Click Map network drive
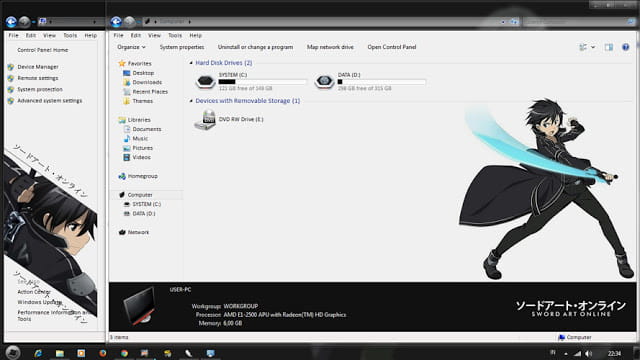This screenshot has width=640, height=360. pyautogui.click(x=330, y=47)
